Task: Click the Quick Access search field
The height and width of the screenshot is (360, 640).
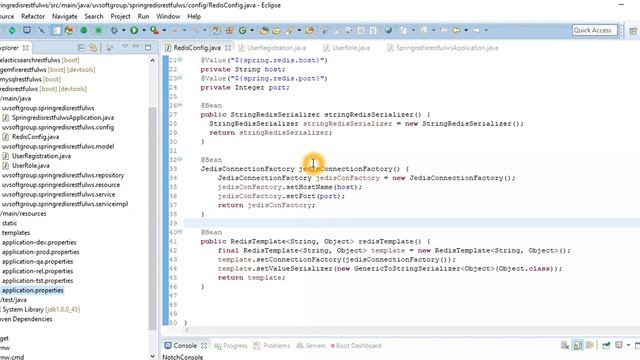Action: click(595, 30)
